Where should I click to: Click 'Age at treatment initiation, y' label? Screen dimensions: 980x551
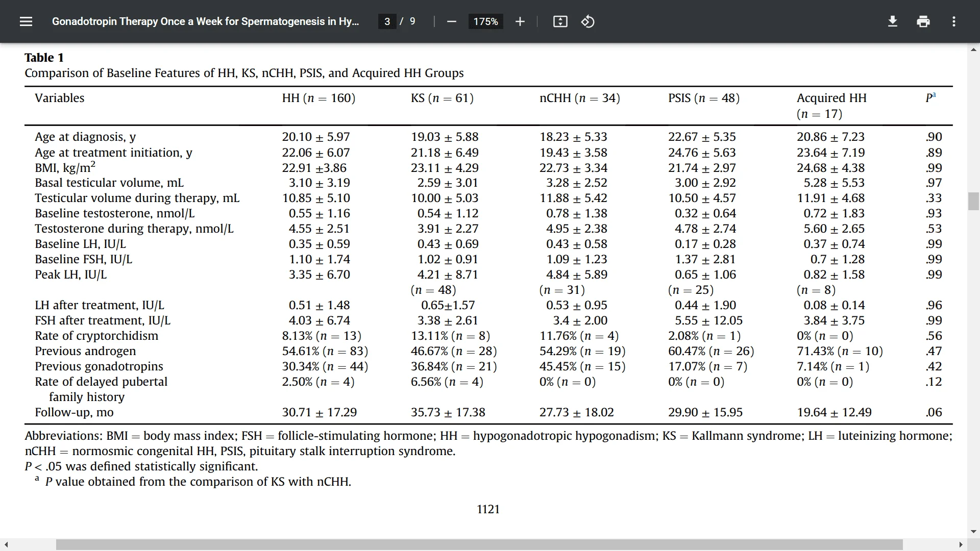pyautogui.click(x=113, y=153)
